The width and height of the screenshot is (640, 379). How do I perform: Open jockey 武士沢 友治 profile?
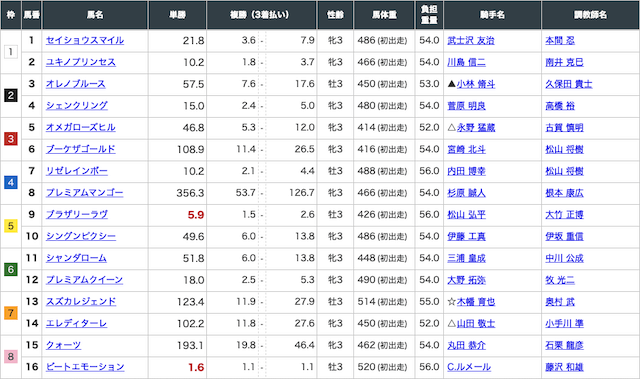coord(471,40)
